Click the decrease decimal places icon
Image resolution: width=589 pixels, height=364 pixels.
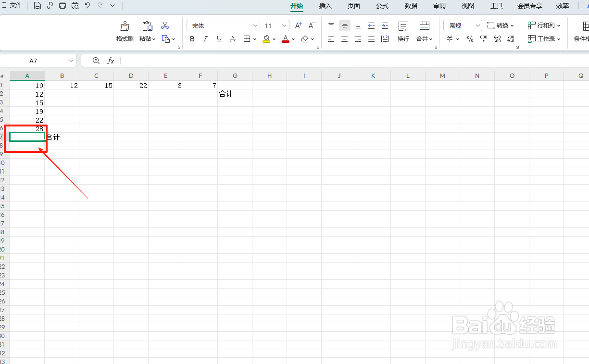pos(511,39)
